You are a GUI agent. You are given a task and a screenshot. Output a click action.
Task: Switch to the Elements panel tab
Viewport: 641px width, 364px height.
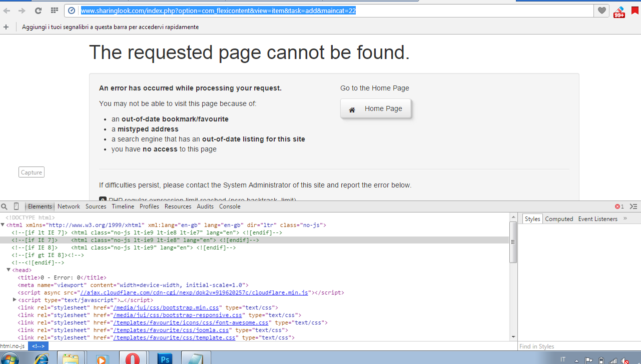click(40, 206)
